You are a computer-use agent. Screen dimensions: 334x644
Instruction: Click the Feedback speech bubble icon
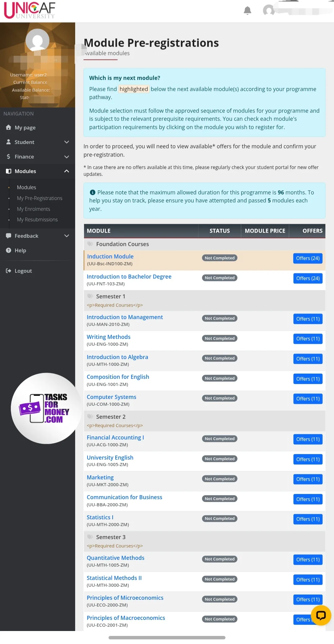pos(9,236)
